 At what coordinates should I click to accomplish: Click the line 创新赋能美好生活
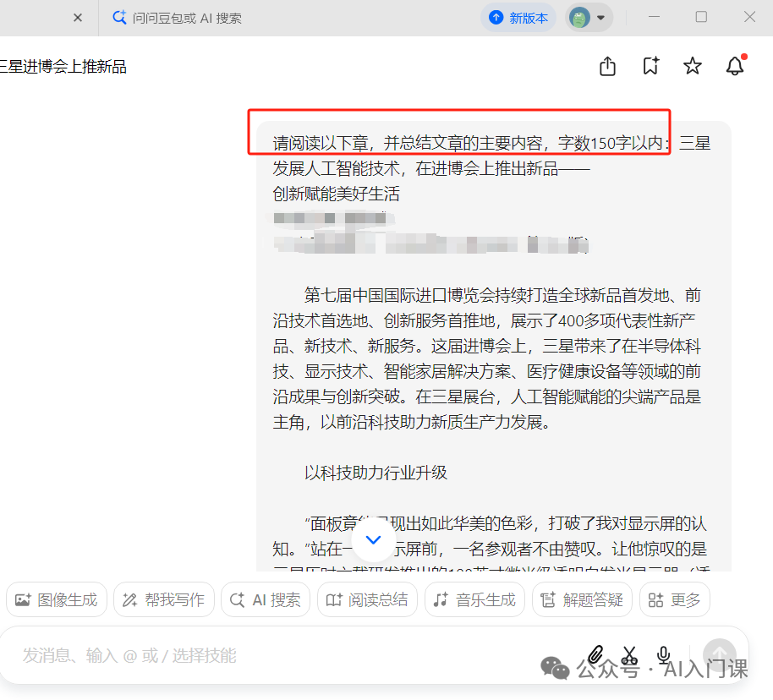tap(337, 194)
